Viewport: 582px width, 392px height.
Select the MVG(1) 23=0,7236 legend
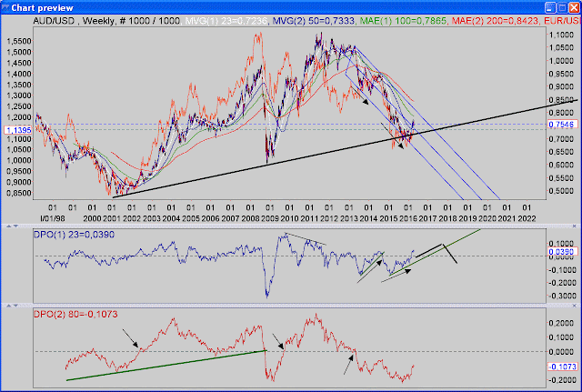coord(226,21)
